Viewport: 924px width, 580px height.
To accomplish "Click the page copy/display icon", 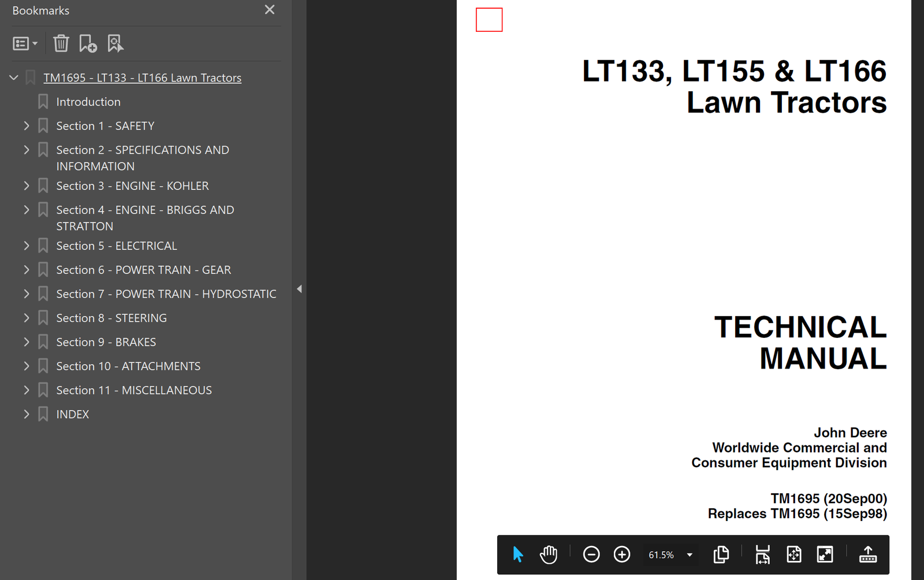I will click(x=721, y=555).
